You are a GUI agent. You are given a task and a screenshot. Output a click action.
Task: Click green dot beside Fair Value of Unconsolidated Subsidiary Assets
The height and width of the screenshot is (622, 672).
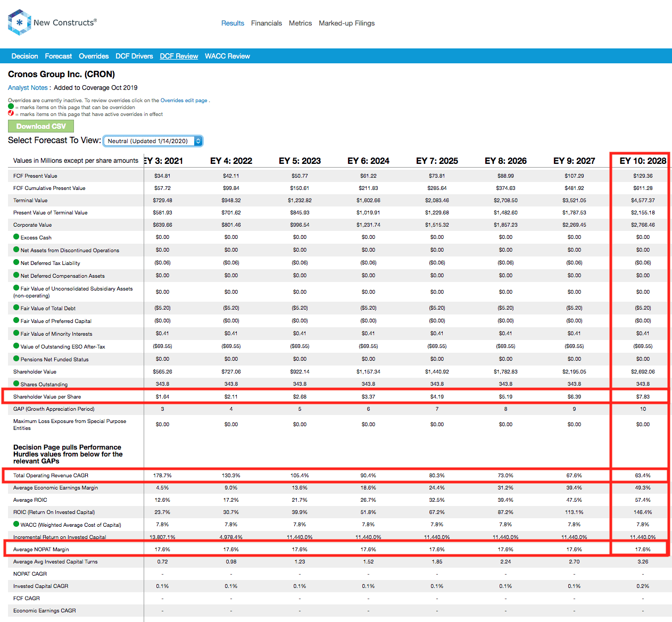tap(16, 288)
